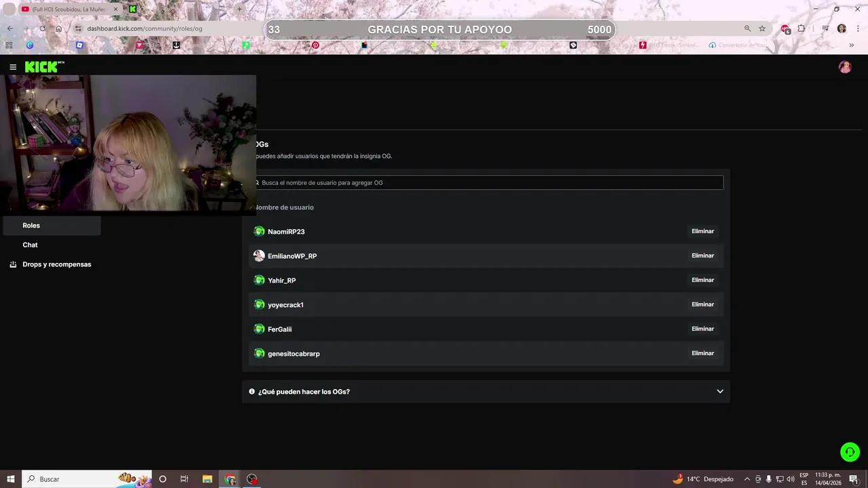Open Task View on the taskbar
Screen dimensions: 868x488
click(184, 479)
